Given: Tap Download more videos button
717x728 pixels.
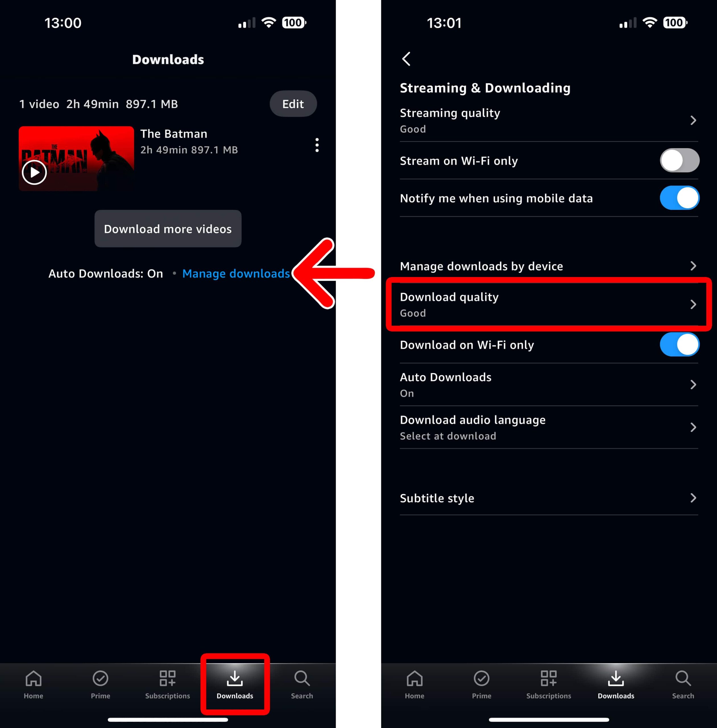Looking at the screenshot, I should [167, 229].
